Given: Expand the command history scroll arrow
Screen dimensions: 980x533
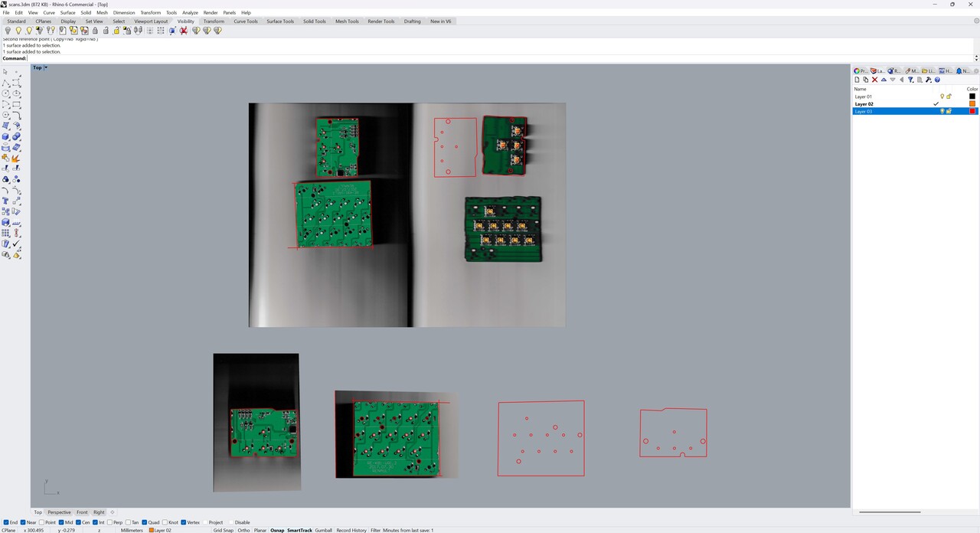Looking at the screenshot, I should click(976, 58).
